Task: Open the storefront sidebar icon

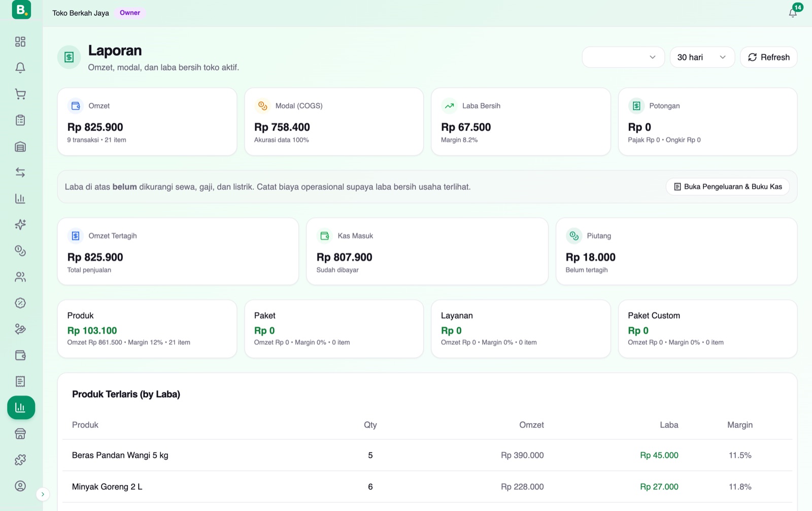Action: point(20,434)
